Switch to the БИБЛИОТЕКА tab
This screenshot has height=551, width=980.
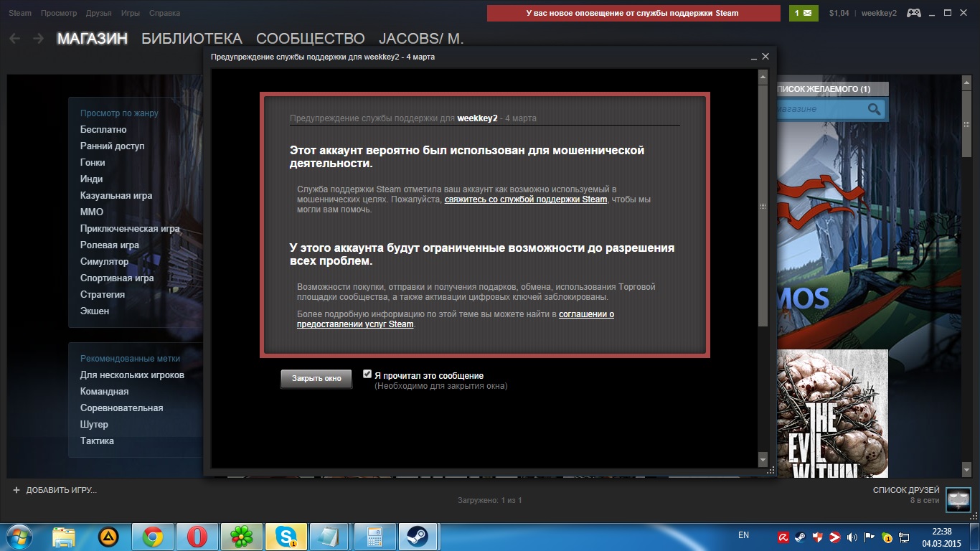click(x=192, y=39)
